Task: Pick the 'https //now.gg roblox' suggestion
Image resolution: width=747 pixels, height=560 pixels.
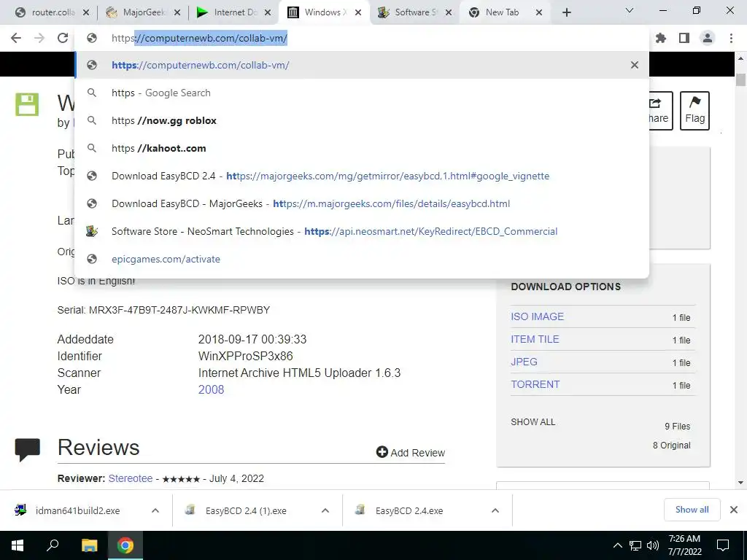Action: coord(362,120)
